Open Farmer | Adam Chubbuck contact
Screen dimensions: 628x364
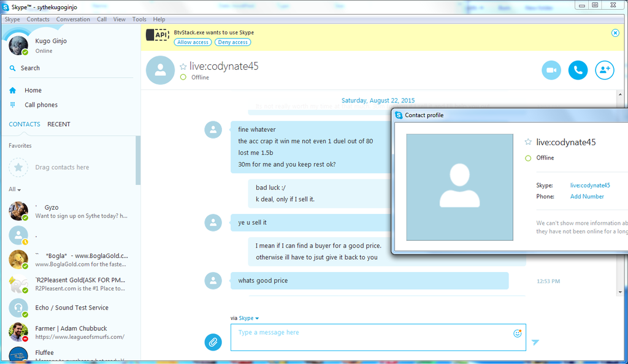coord(70,332)
